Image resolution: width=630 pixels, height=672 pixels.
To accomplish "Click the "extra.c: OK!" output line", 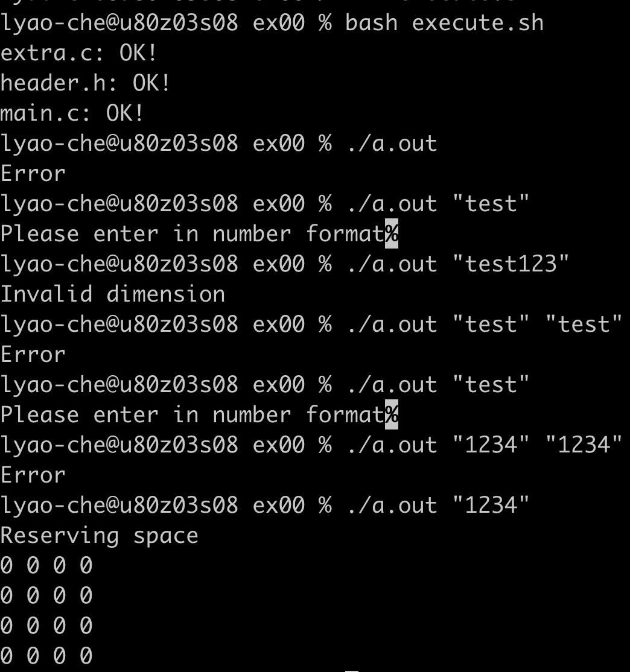I will (78, 53).
